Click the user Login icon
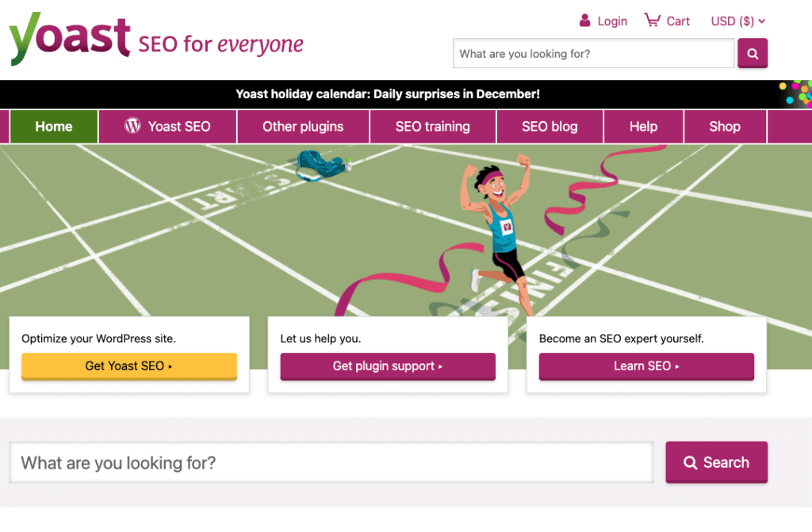 click(x=584, y=21)
